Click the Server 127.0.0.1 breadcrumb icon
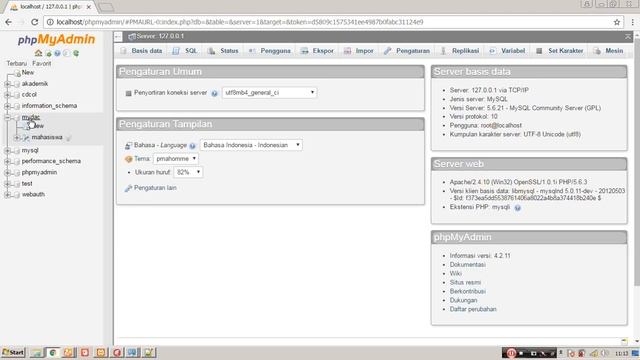This screenshot has width=640, height=360. tap(132, 37)
